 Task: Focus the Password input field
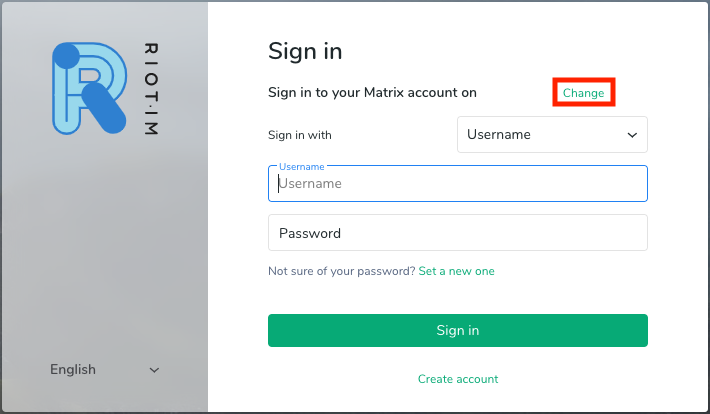457,233
